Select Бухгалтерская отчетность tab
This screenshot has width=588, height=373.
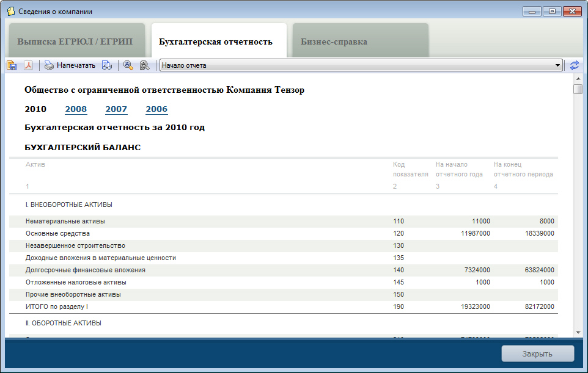pyautogui.click(x=219, y=41)
